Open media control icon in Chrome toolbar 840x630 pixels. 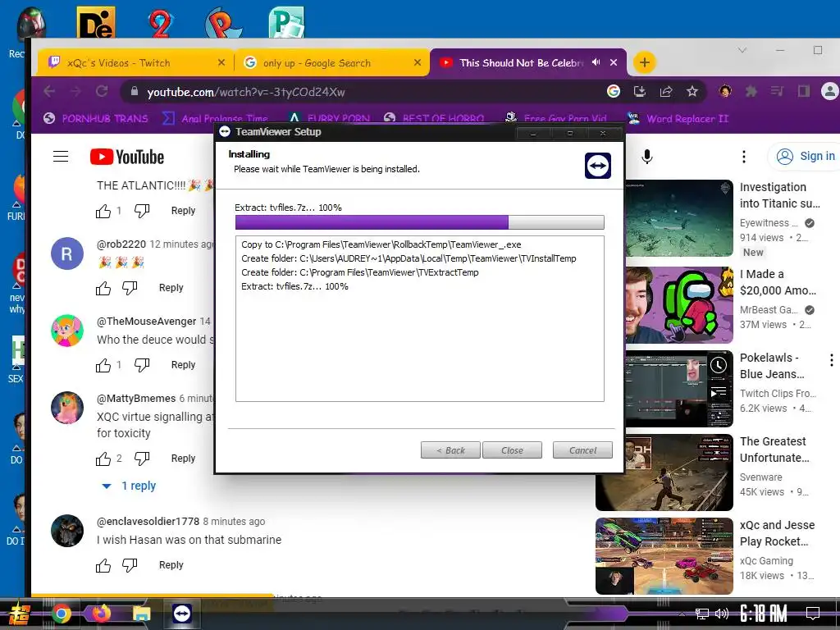[778, 92]
